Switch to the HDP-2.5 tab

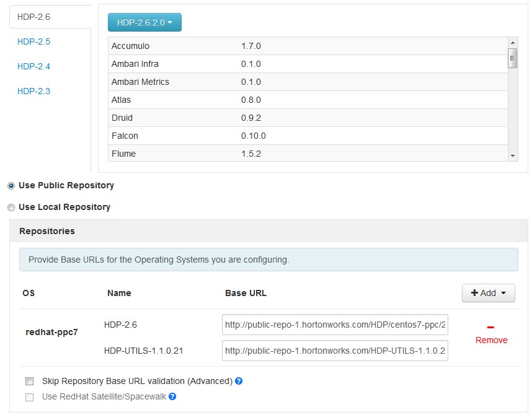pyautogui.click(x=34, y=41)
